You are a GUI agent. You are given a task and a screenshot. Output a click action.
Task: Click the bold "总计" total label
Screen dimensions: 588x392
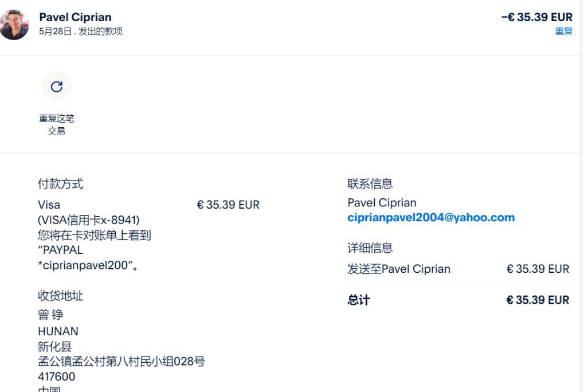[359, 300]
